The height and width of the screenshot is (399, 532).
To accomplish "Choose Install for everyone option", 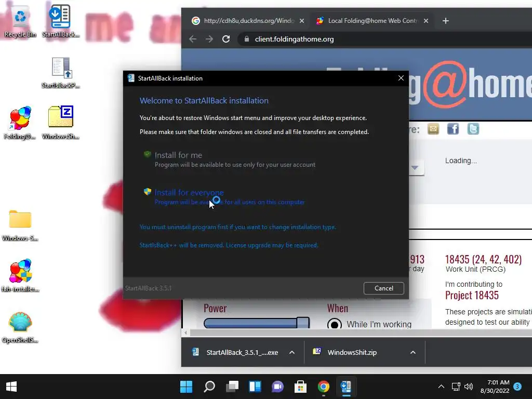I will point(224,197).
